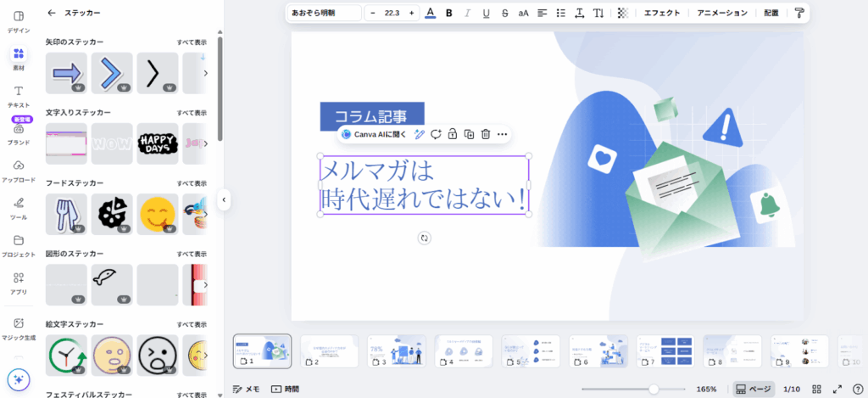Delete the selected text with the trash icon

tap(486, 134)
